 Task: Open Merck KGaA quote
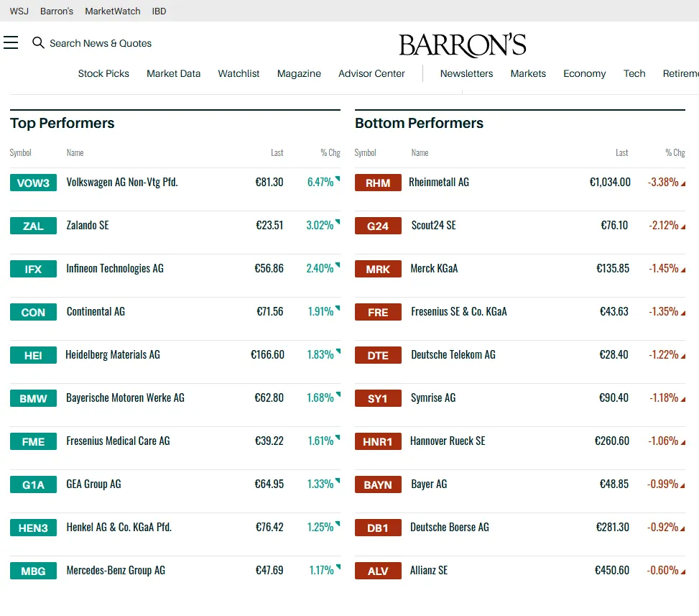(x=434, y=269)
